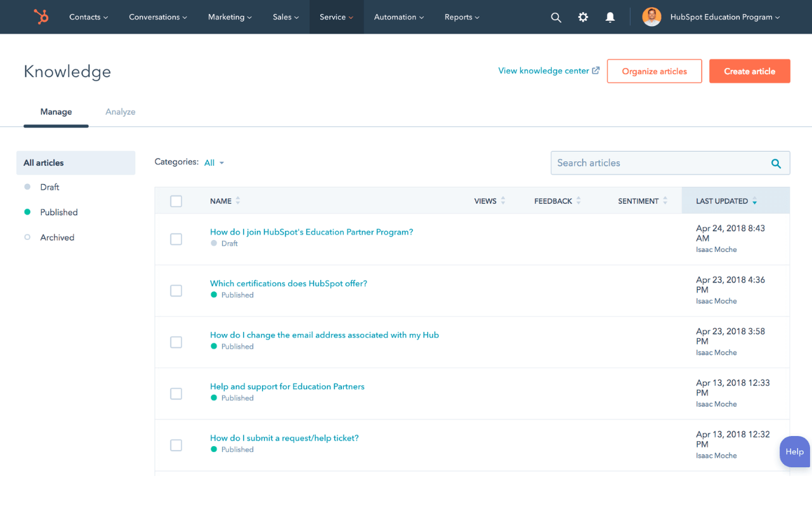Viewport: 812px width, 516px height.
Task: Select all articles with the header checkbox
Action: [x=176, y=200]
